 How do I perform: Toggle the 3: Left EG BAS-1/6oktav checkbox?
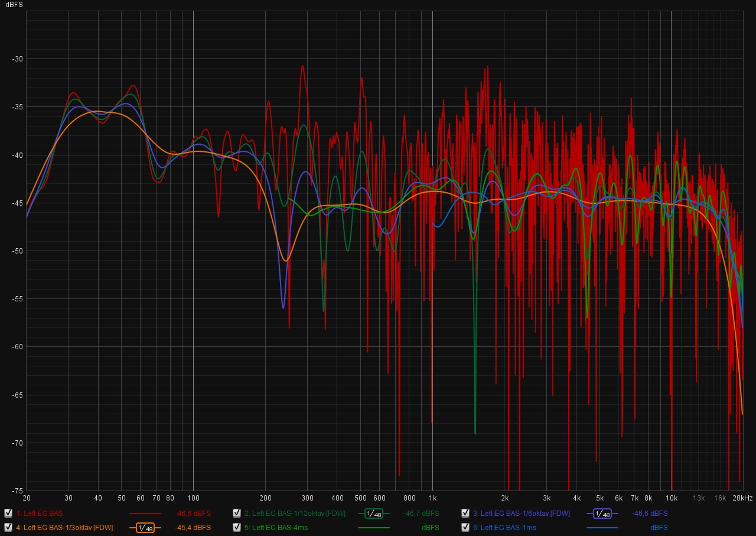click(x=465, y=513)
